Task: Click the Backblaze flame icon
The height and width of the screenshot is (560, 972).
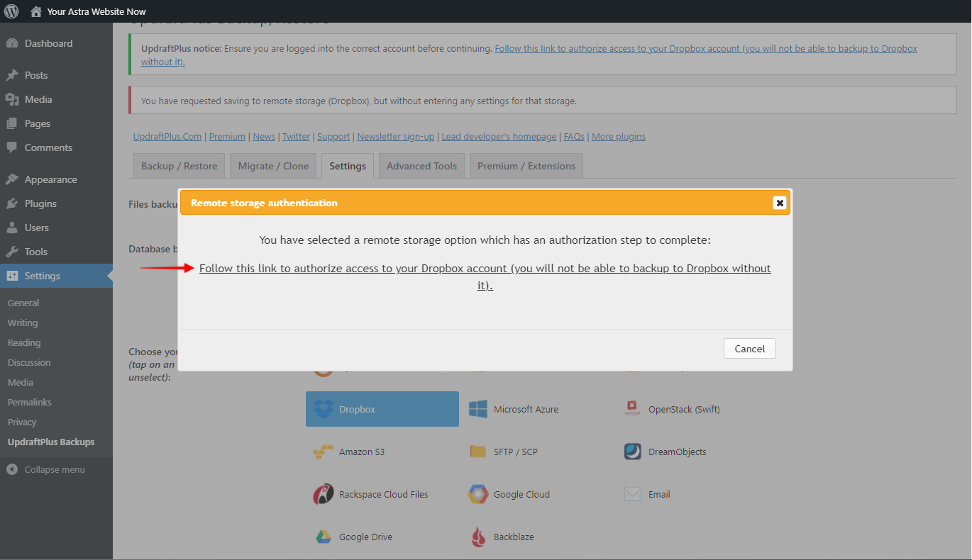Action: [x=478, y=537]
